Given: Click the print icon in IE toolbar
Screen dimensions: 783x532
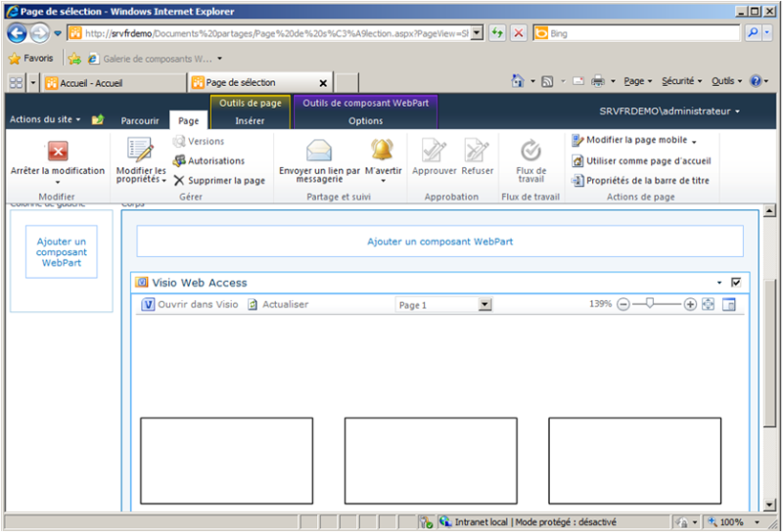Looking at the screenshot, I should [598, 81].
